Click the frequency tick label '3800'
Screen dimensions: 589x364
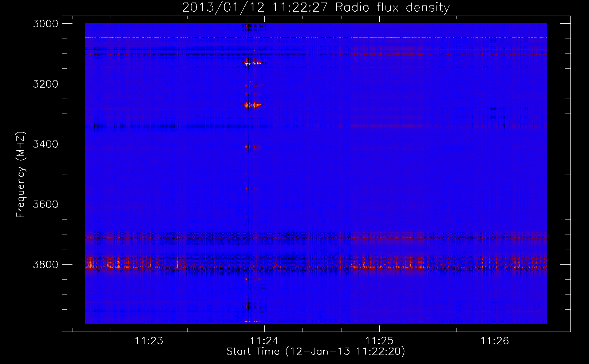tap(46, 265)
